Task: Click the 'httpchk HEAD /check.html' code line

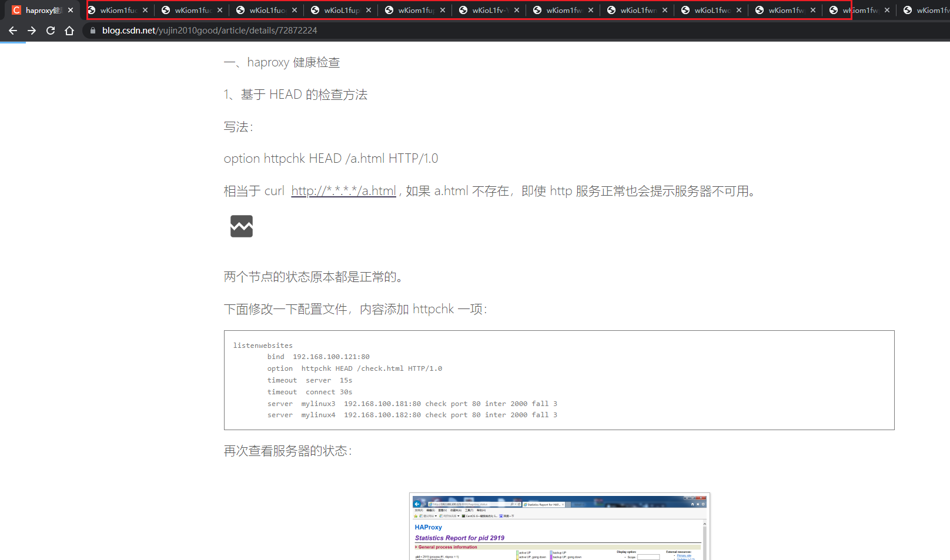Action: 354,368
